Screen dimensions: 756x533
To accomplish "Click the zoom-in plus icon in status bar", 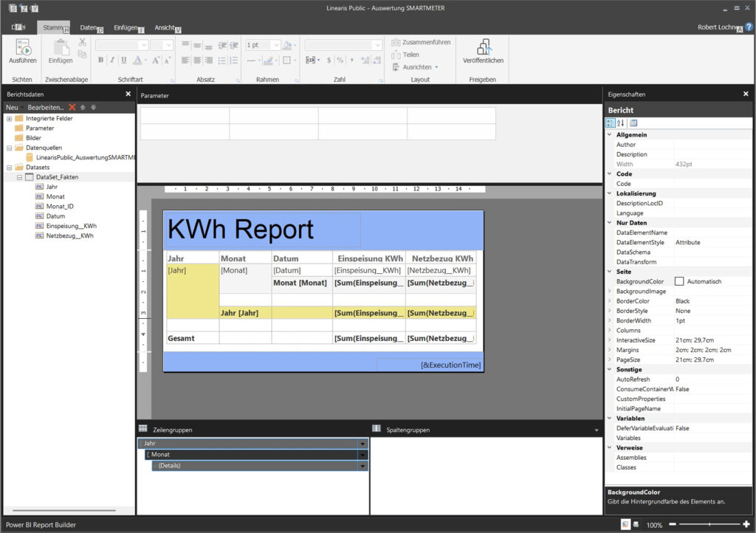I will coord(747,525).
